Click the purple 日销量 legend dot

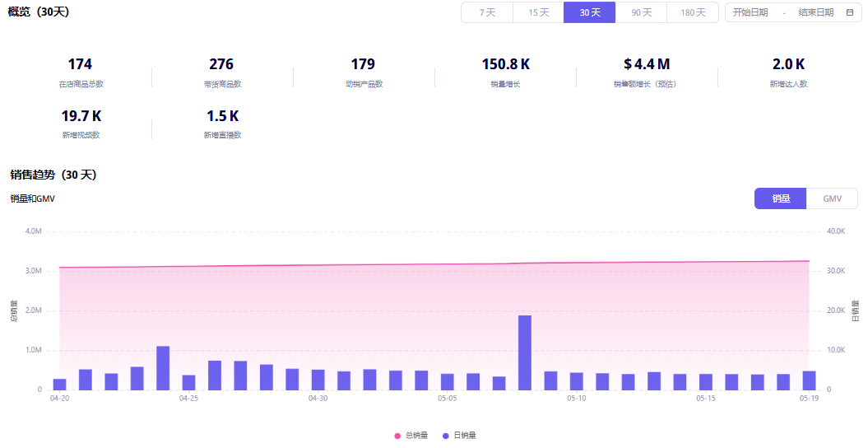[x=446, y=435]
